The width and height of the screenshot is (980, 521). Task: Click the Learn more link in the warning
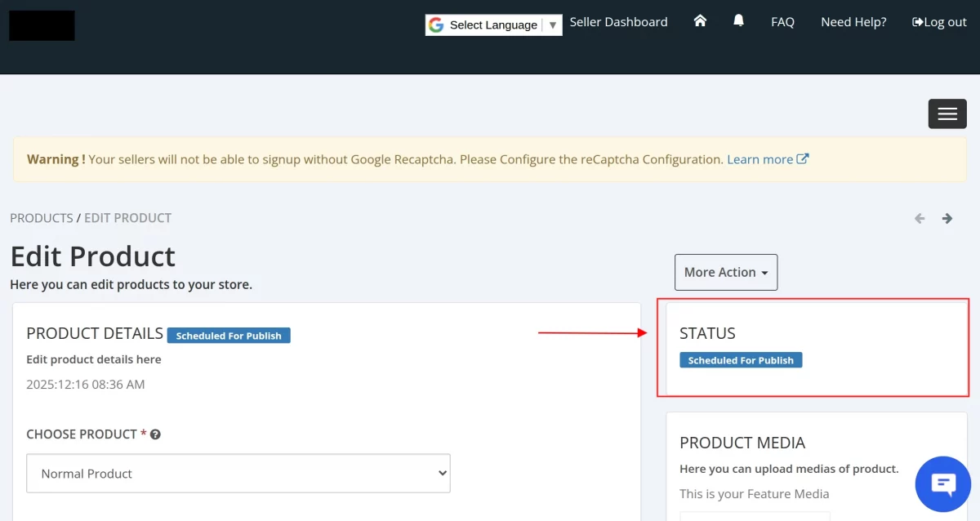[x=758, y=158]
